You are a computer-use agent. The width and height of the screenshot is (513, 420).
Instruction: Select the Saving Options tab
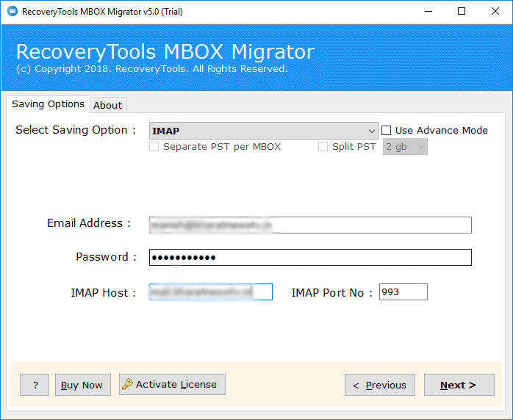[x=48, y=104]
